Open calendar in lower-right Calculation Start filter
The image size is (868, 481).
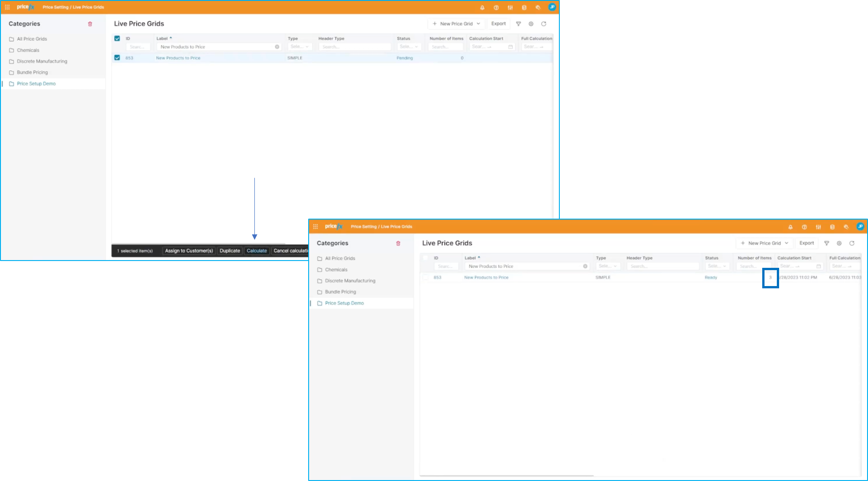point(819,266)
